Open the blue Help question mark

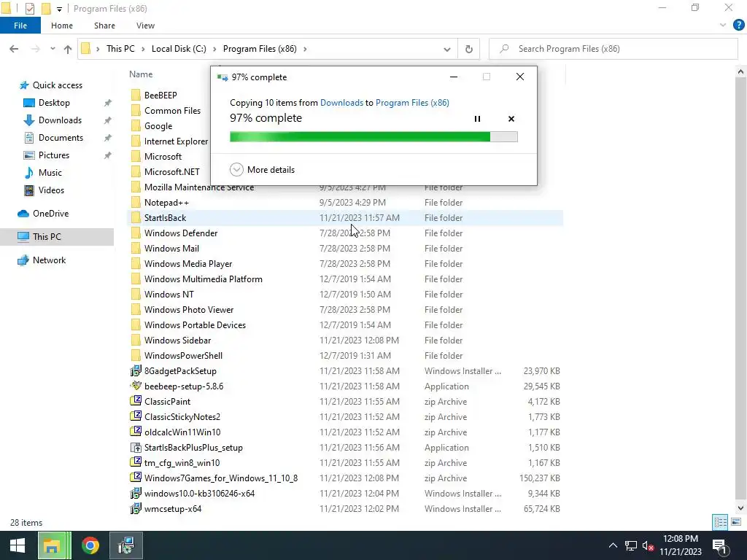click(738, 26)
